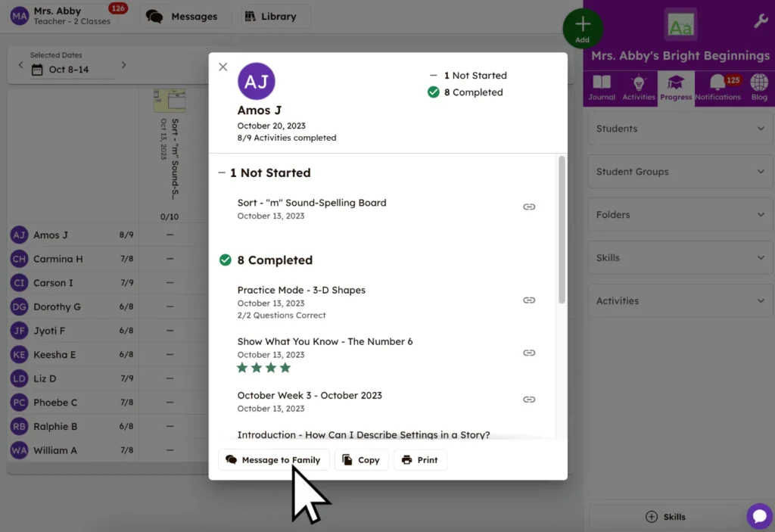Go to previous date range
The image size is (775, 532).
coord(20,65)
